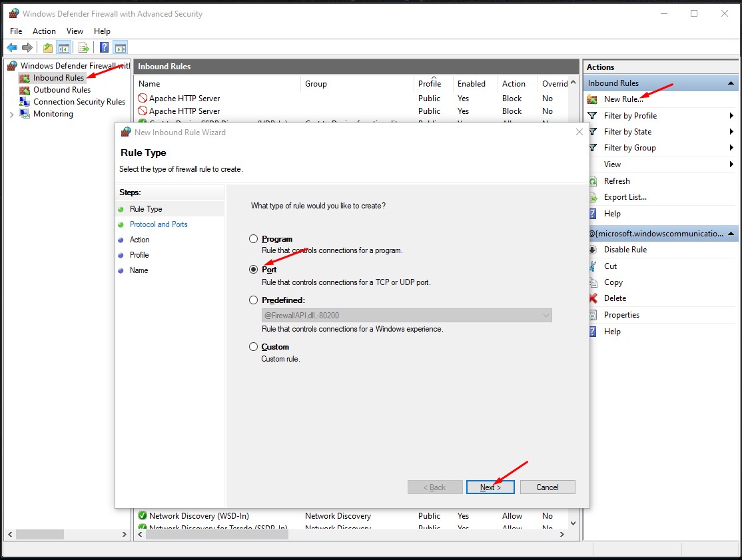Click the Refresh icon in Actions pane
Screen dimensions: 742x560
(x=592, y=180)
